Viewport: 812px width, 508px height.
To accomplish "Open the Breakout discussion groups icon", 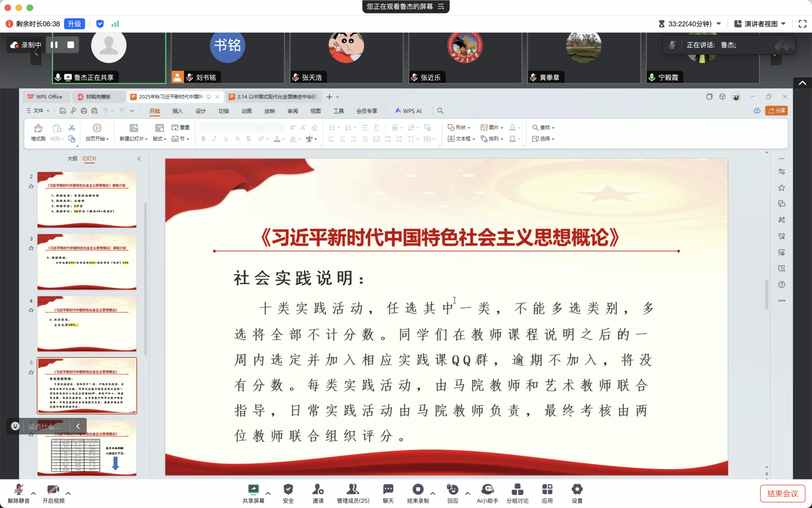I will click(x=517, y=489).
